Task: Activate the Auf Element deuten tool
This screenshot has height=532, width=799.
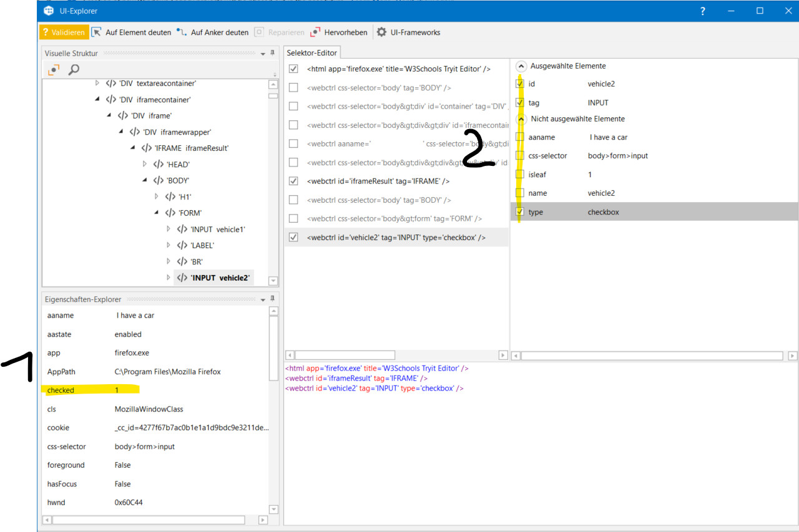Action: (x=131, y=32)
